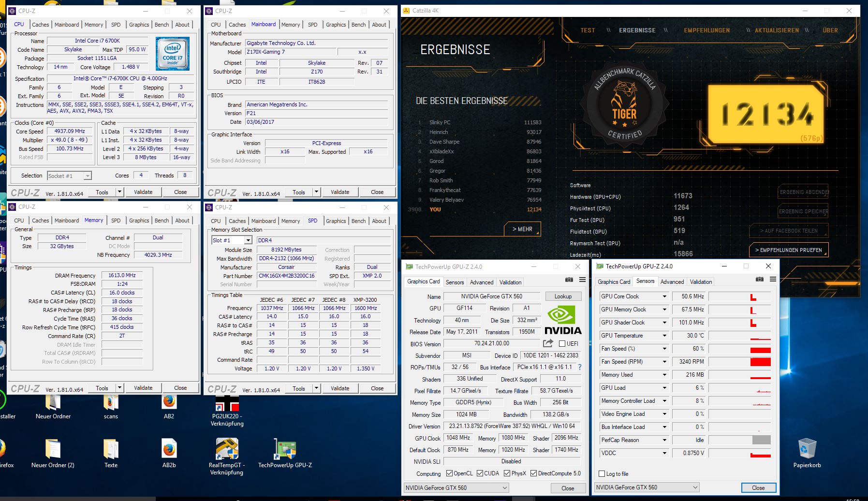The width and height of the screenshot is (868, 501).
Task: Click the Bus Interface question mark icon
Action: [580, 367]
